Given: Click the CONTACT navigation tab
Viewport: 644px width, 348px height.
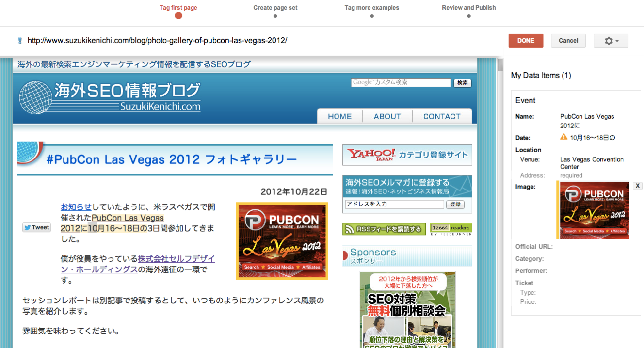Looking at the screenshot, I should click(442, 116).
